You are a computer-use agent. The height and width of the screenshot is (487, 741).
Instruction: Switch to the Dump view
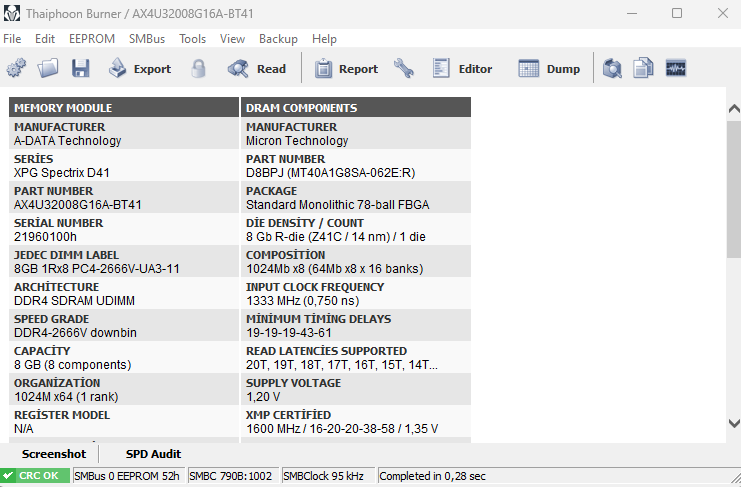tap(549, 68)
